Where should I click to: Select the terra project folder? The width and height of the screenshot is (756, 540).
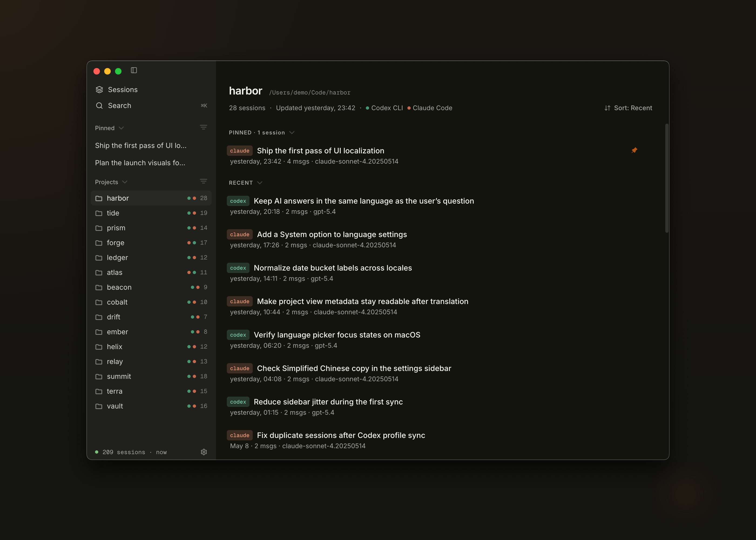[x=151, y=391]
